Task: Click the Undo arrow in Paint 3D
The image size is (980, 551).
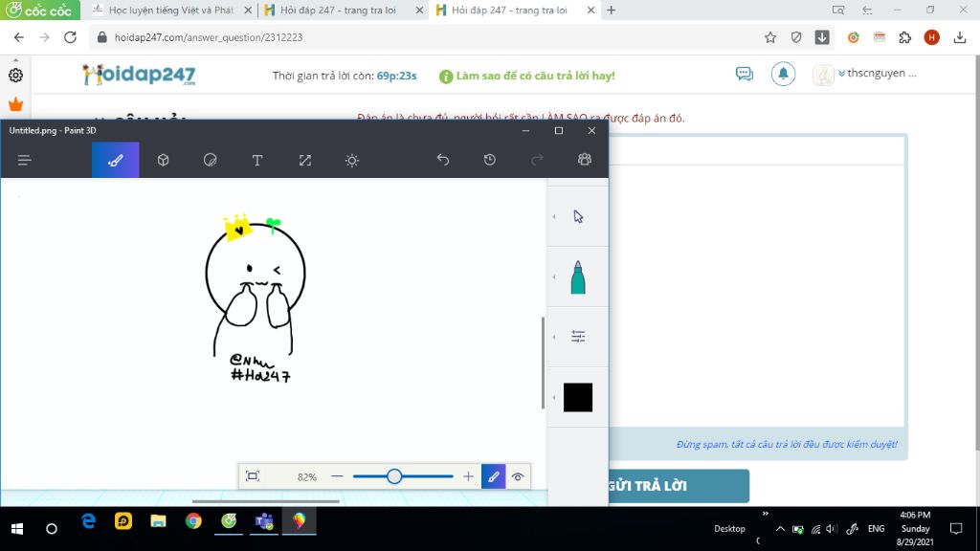Action: pos(442,160)
